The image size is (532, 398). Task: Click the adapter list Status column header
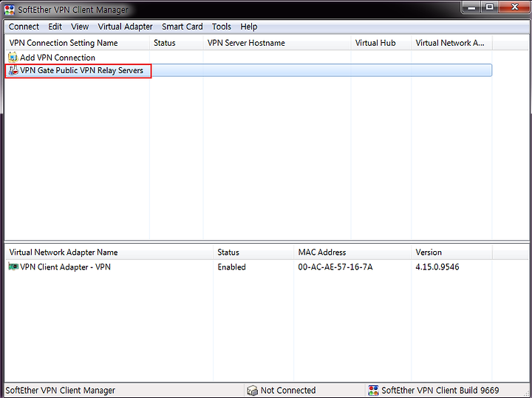coord(253,253)
